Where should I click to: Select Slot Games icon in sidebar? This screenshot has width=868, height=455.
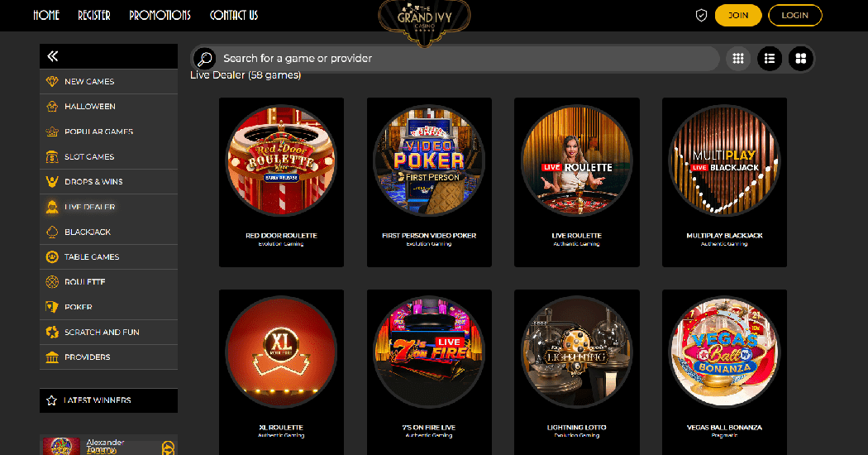point(52,157)
